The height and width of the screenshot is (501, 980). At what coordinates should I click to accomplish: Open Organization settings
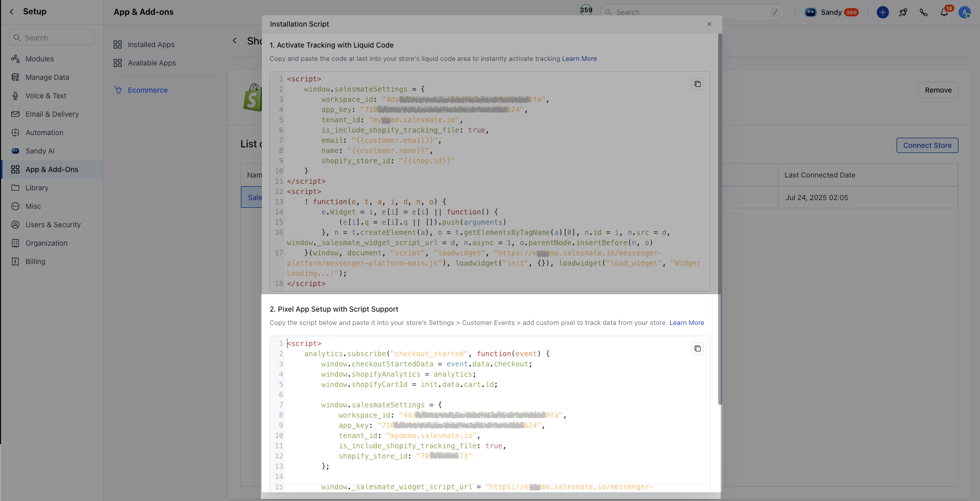pos(52,243)
